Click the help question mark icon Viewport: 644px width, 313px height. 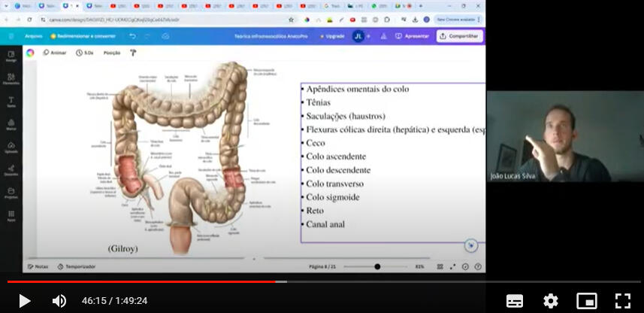pos(478,266)
